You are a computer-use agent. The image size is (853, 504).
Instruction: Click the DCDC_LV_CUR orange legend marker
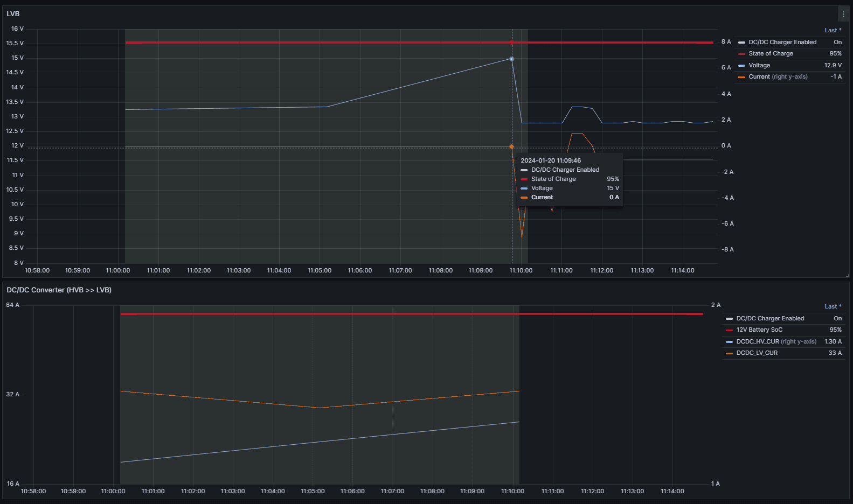[x=729, y=353]
